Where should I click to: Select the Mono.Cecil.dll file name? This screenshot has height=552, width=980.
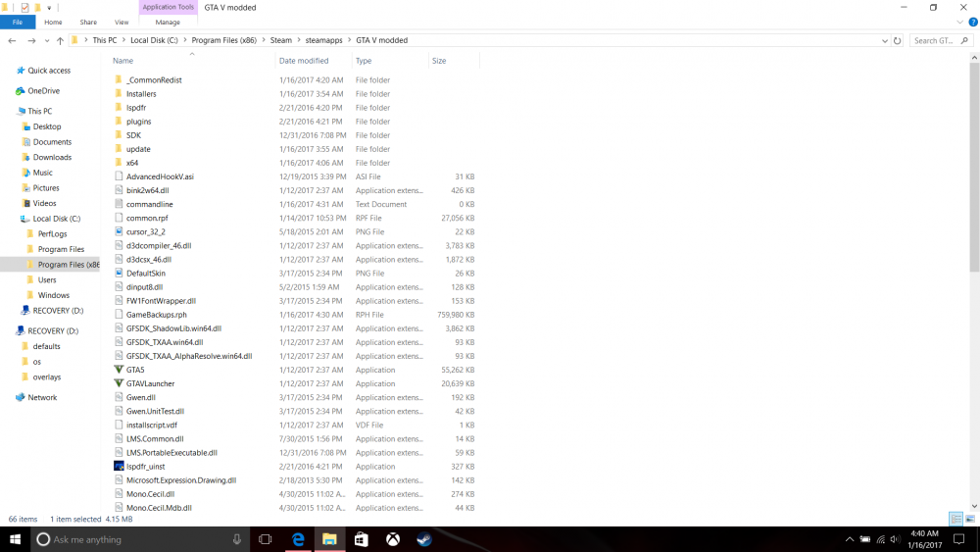tap(150, 494)
